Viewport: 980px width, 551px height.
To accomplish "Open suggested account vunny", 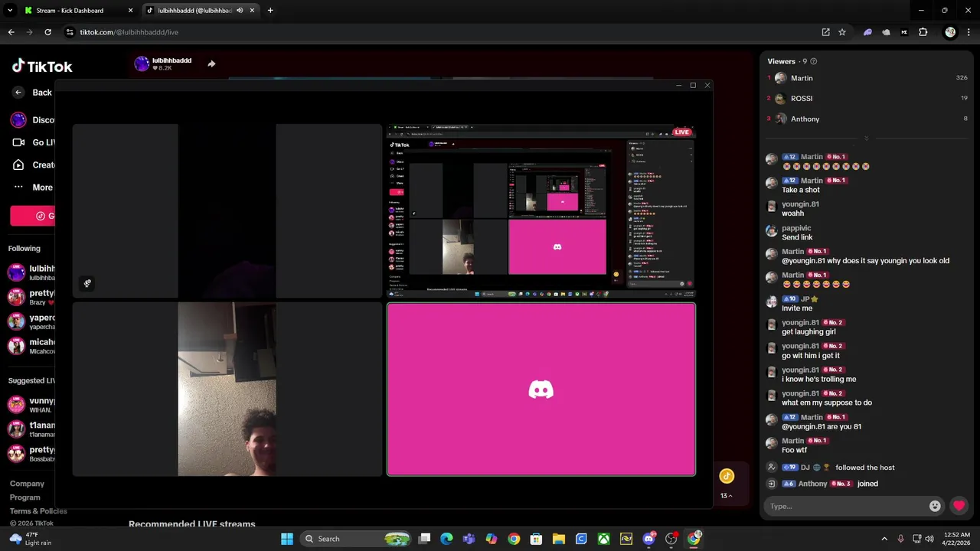I will 32,404.
